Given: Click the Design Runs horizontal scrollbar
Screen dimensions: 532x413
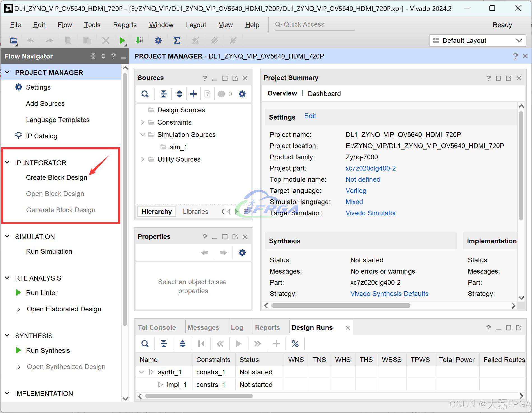Looking at the screenshot, I should coord(199,396).
